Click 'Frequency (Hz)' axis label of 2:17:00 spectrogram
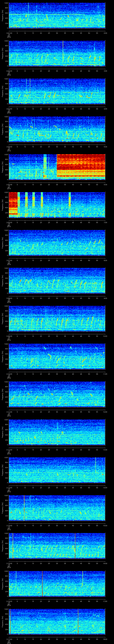The height and width of the screenshot is (644, 114). click(x=3, y=621)
